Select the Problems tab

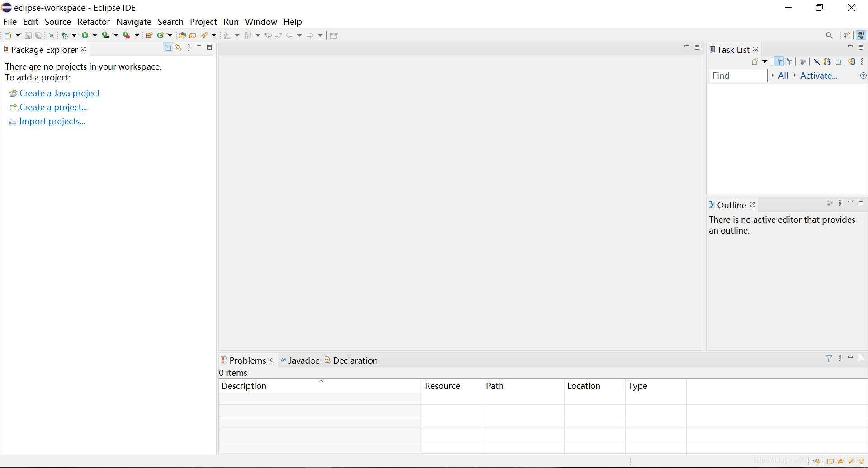[x=248, y=360]
